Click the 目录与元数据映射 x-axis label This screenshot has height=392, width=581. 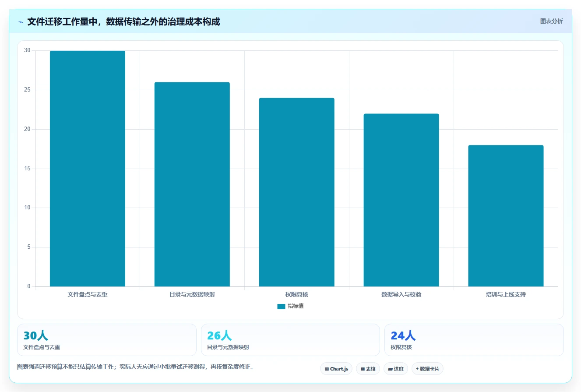click(192, 295)
